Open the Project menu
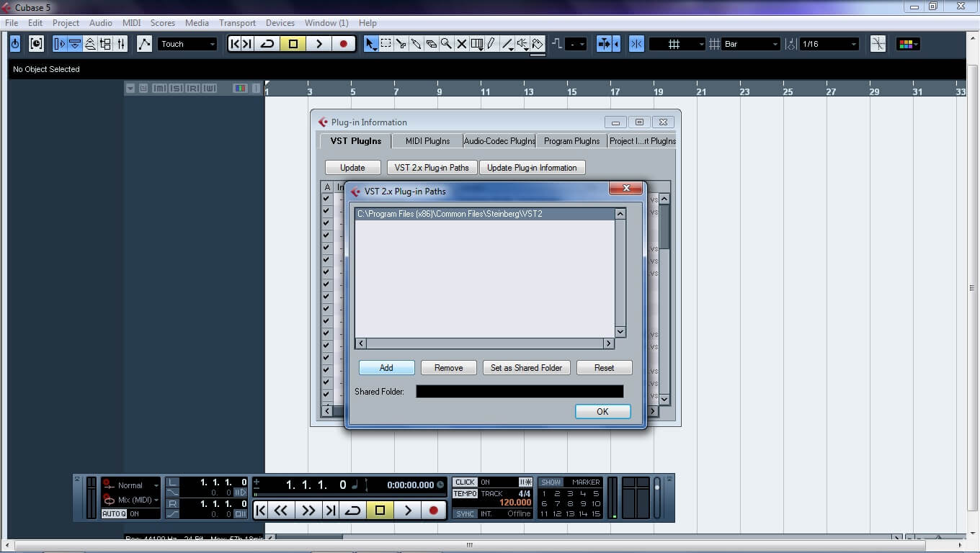This screenshot has height=553, width=980. point(66,23)
